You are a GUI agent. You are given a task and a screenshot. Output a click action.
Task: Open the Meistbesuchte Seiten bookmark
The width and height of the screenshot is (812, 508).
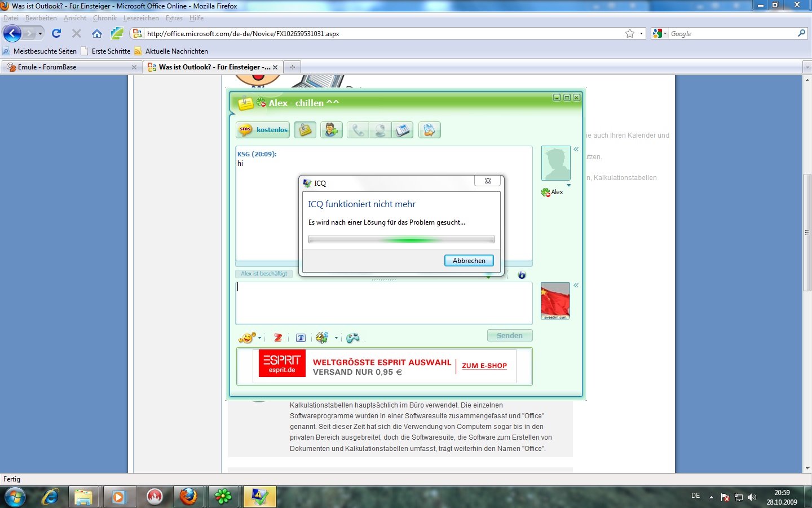tap(40, 51)
